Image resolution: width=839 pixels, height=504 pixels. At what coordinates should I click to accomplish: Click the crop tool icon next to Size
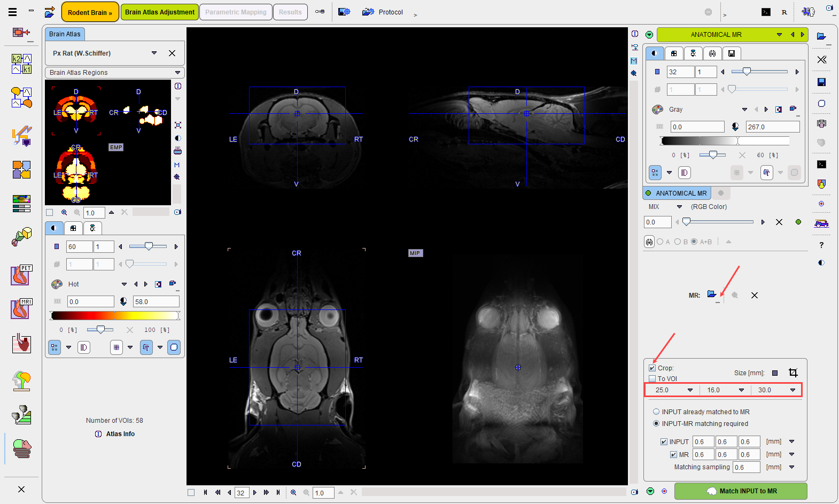click(x=793, y=373)
